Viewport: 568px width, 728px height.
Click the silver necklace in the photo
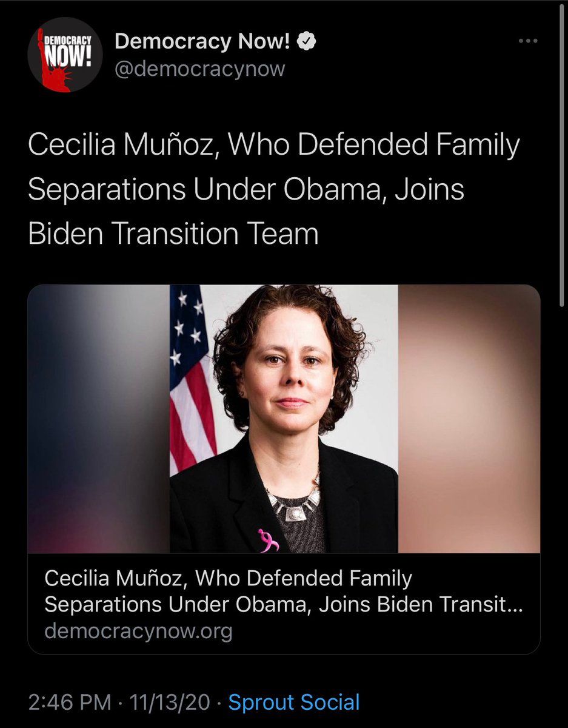pyautogui.click(x=295, y=501)
